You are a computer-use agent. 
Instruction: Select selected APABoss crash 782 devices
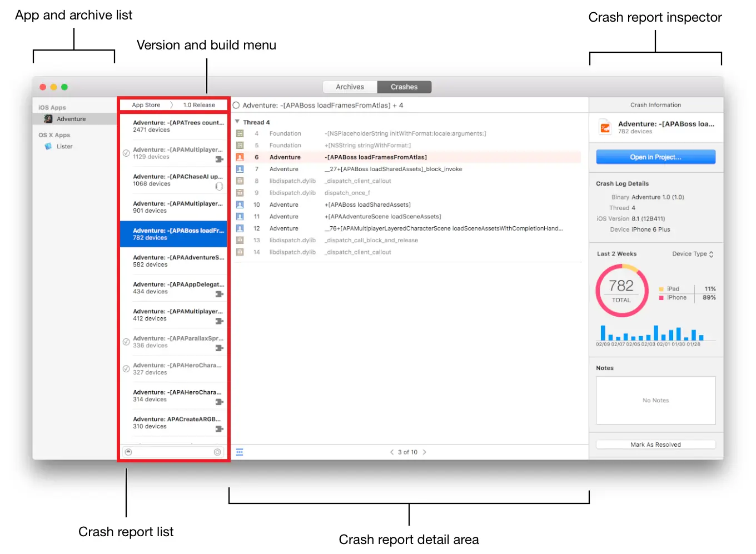173,234
